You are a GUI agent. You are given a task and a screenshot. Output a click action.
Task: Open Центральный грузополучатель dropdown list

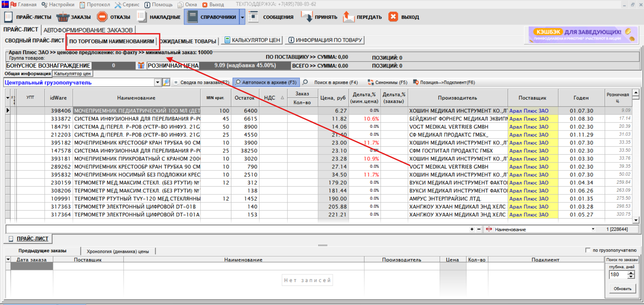pyautogui.click(x=157, y=82)
